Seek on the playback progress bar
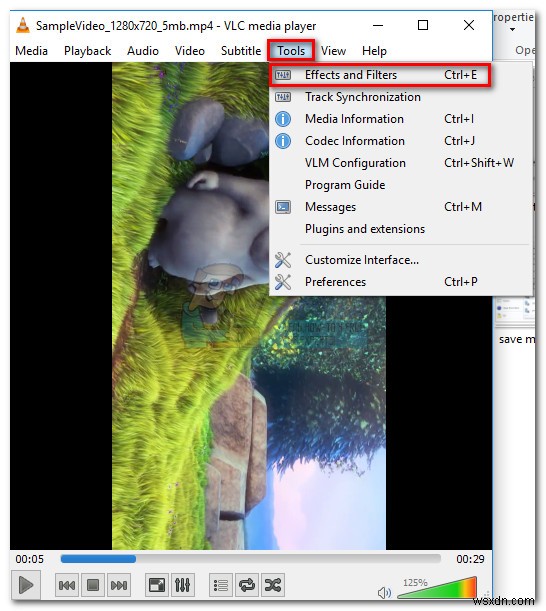The width and height of the screenshot is (546, 611). pyautogui.click(x=251, y=559)
